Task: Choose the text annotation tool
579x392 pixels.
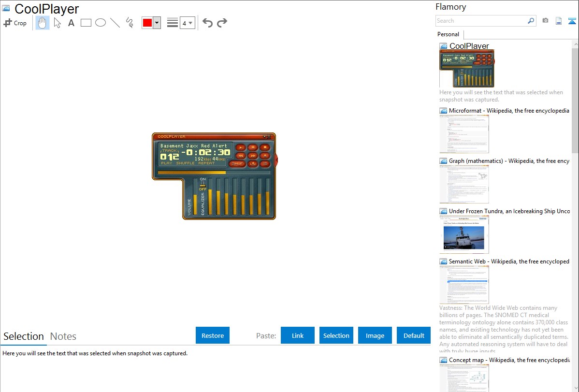Action: pos(71,23)
